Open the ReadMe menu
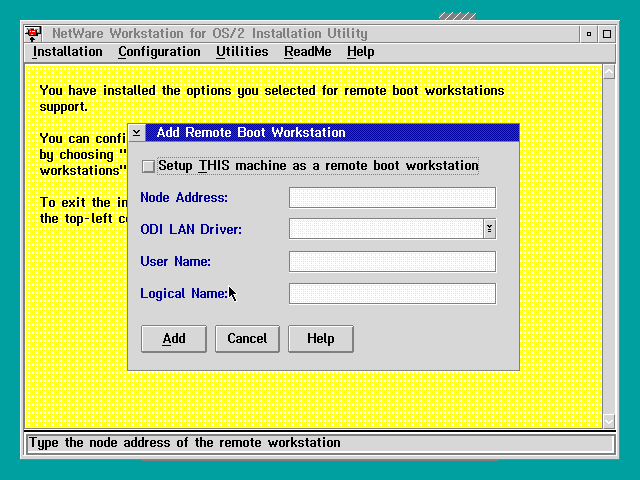 [308, 52]
